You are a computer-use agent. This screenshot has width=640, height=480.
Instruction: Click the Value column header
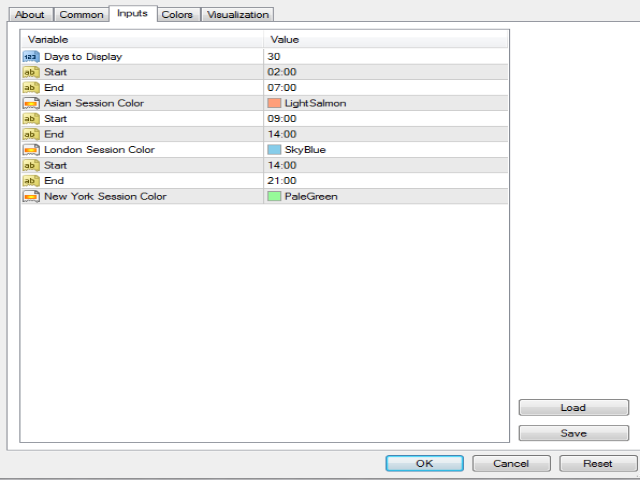pyautogui.click(x=386, y=40)
